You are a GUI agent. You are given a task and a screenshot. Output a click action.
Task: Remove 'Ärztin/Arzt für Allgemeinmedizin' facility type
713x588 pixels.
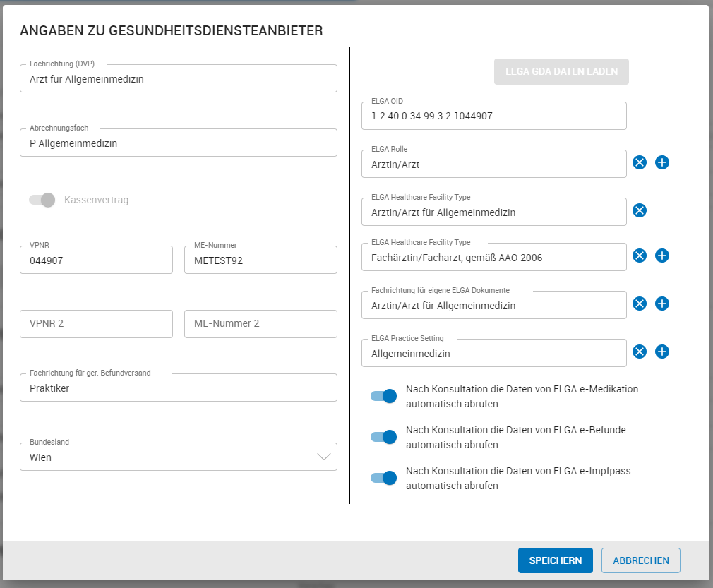(x=640, y=210)
